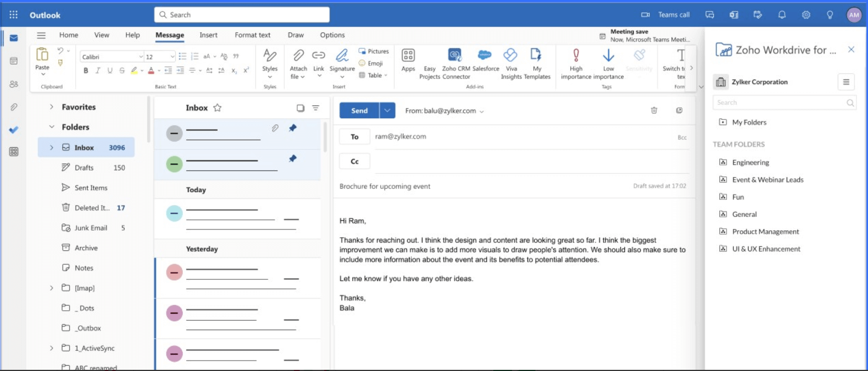The height and width of the screenshot is (371, 868).
Task: Toggle the hamburger navigation pane button
Action: point(41,35)
